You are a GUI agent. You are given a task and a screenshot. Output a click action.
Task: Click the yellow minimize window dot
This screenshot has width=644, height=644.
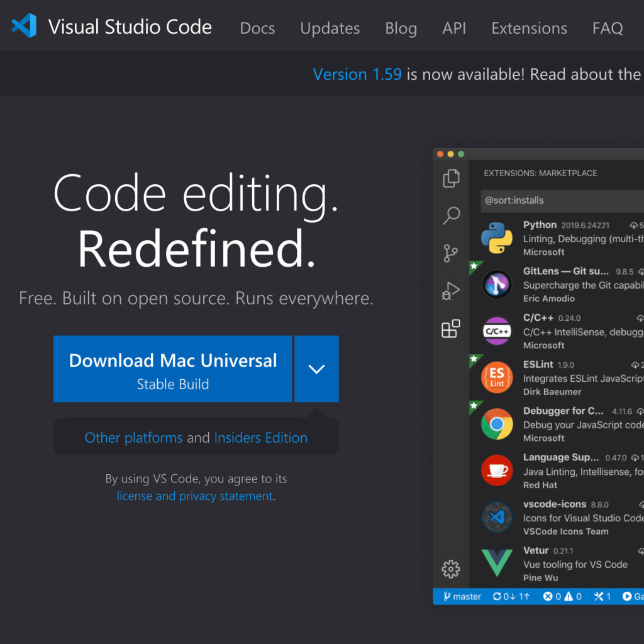(x=450, y=154)
